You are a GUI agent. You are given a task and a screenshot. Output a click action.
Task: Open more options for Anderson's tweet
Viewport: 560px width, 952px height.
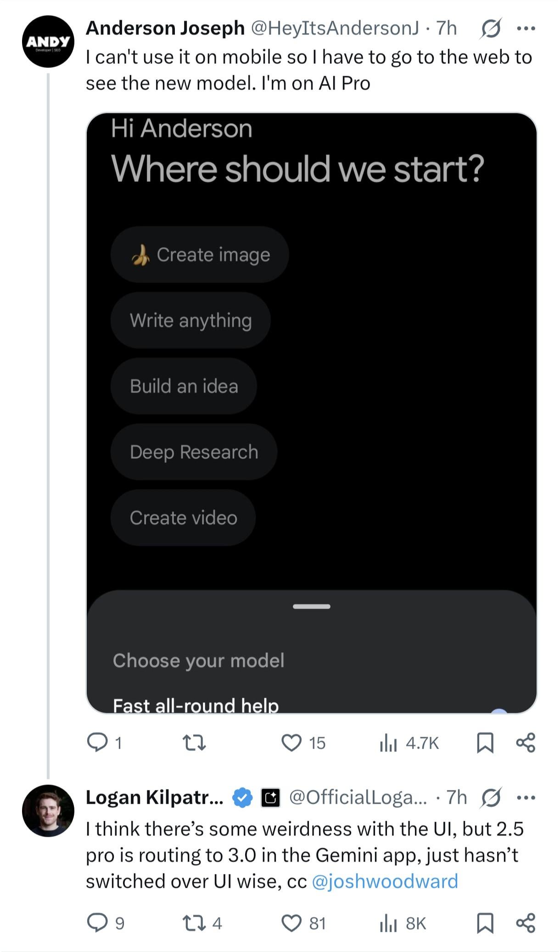click(526, 29)
